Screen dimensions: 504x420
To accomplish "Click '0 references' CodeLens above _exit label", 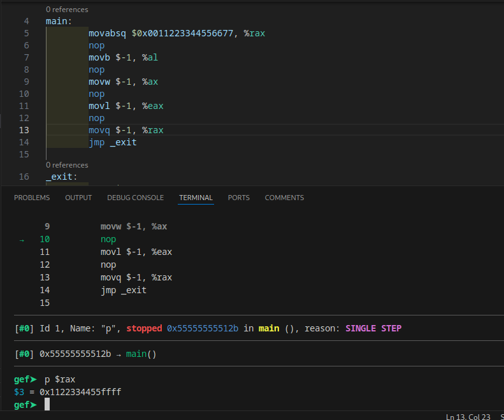I will [x=67, y=165].
